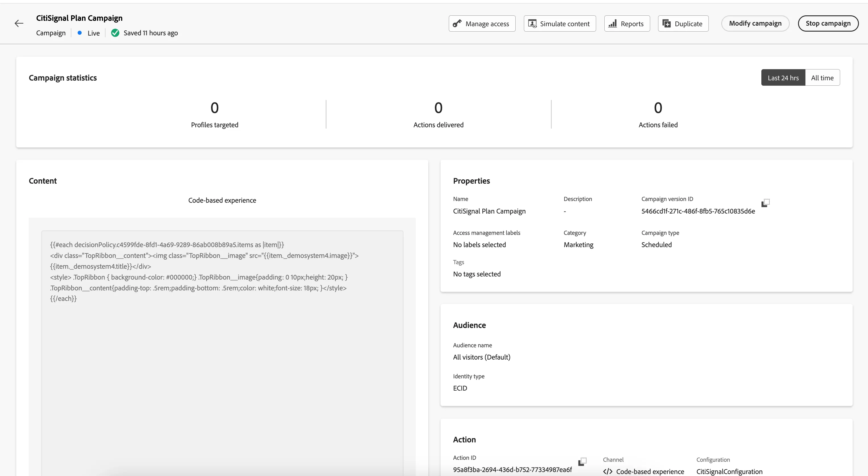Image resolution: width=868 pixels, height=476 pixels.
Task: Click the 'Actions delivered' statistic
Action: 438,115
